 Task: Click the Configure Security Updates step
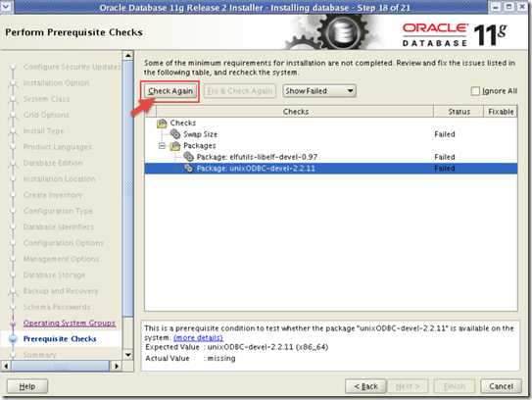[72, 67]
